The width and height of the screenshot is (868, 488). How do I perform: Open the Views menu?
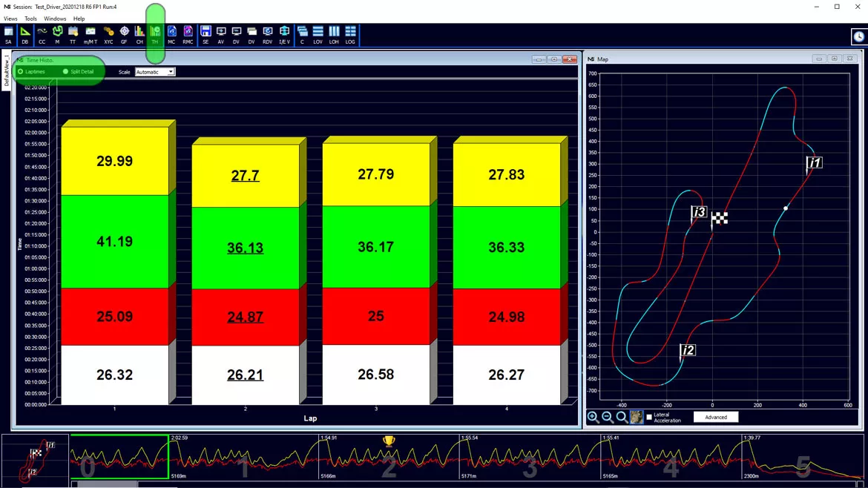[10, 19]
